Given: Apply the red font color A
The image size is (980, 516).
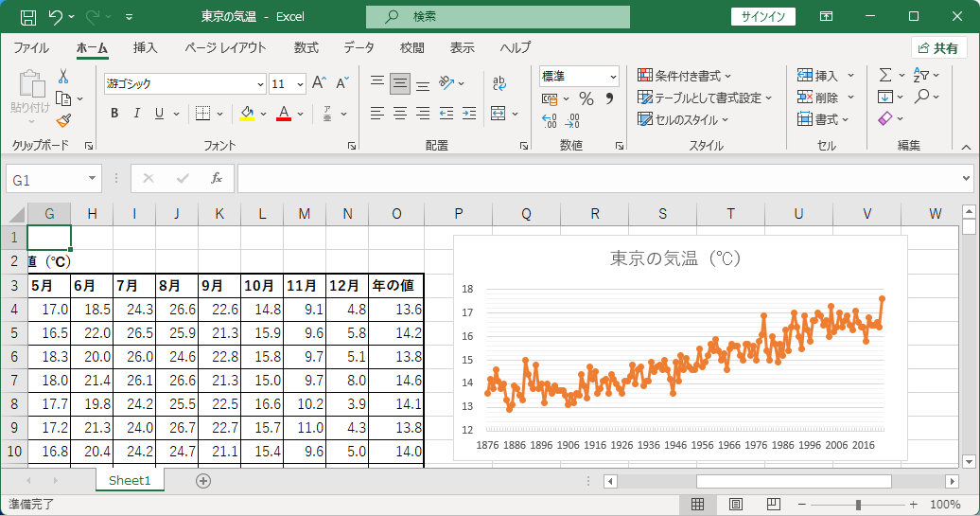Looking at the screenshot, I should (x=284, y=114).
